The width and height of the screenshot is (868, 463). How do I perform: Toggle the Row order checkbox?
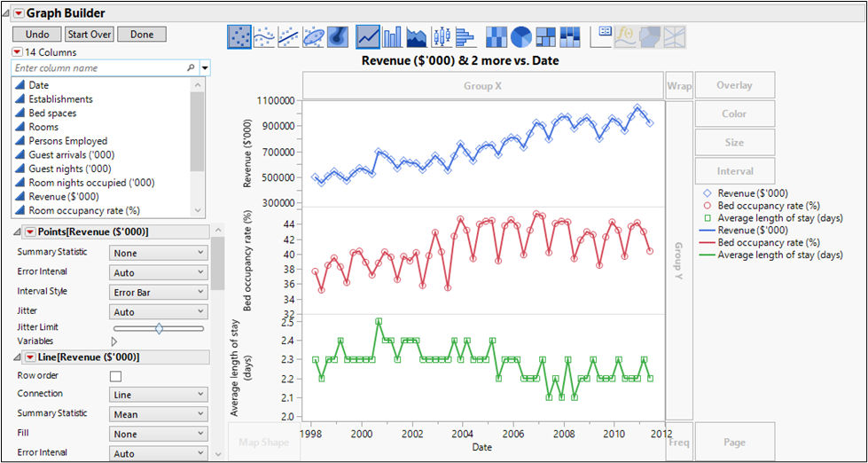tap(115, 376)
